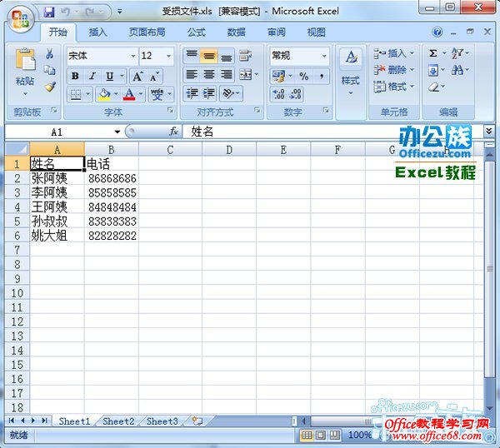Expand the number format dropdown (常规)
The image size is (500, 448).
[324, 56]
